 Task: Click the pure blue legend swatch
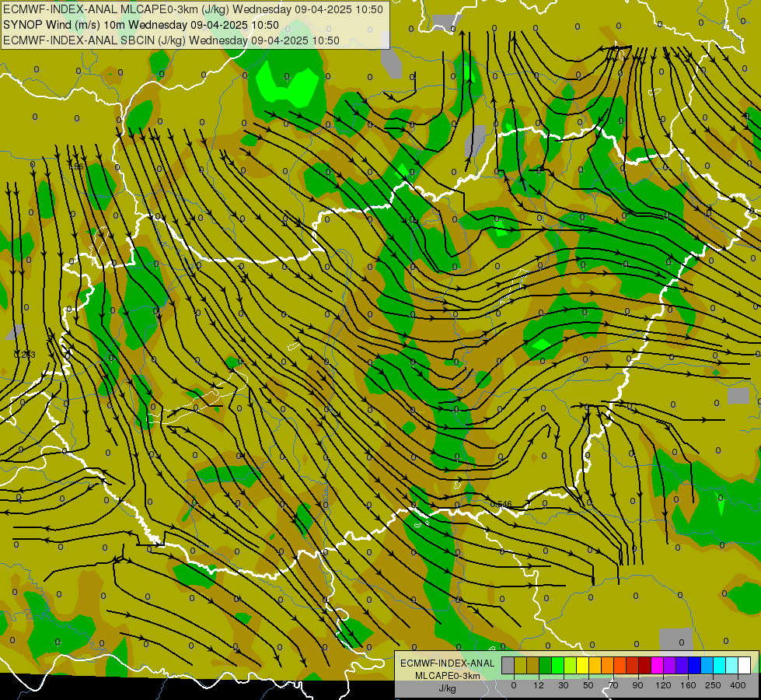[694, 665]
